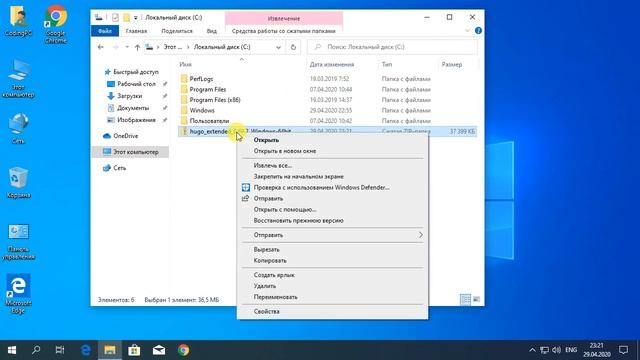Open the Корзина recycle bin icon
The image size is (640, 360).
click(x=18, y=182)
